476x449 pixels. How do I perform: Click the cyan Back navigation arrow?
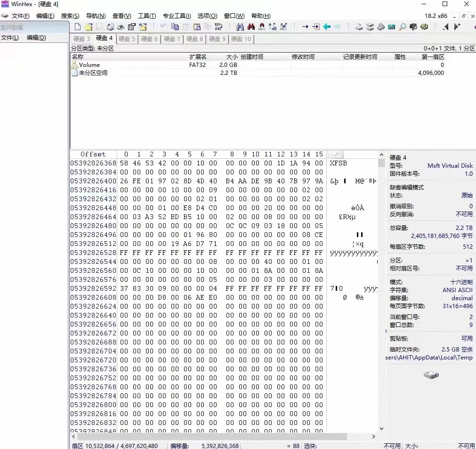click(327, 27)
